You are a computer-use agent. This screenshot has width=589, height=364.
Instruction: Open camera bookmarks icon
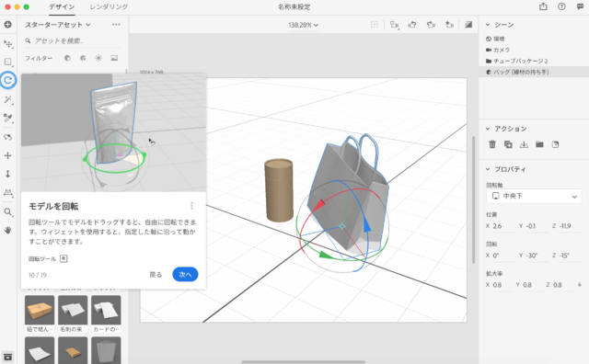449,25
